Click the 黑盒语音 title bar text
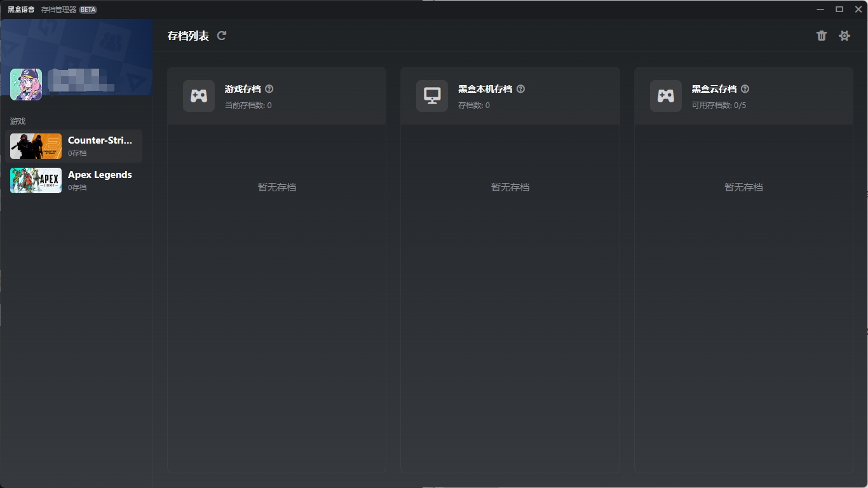This screenshot has height=488, width=868. tap(21, 10)
